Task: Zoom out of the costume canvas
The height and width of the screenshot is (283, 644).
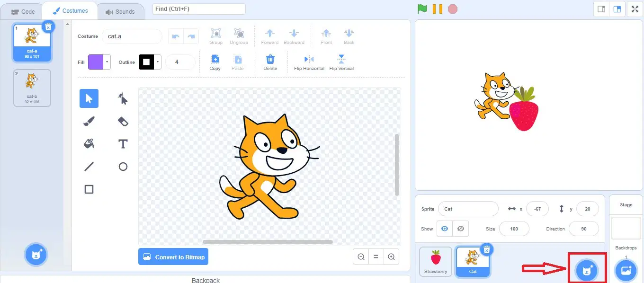Action: tap(361, 256)
